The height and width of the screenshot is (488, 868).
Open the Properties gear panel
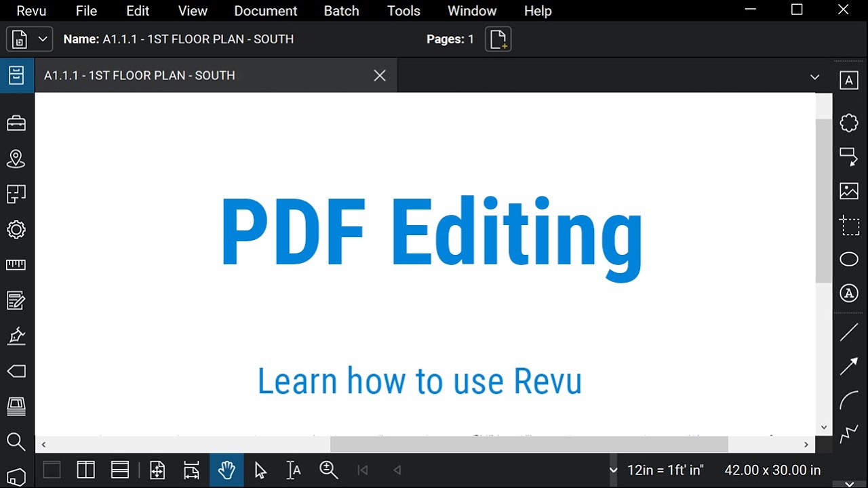[16, 229]
